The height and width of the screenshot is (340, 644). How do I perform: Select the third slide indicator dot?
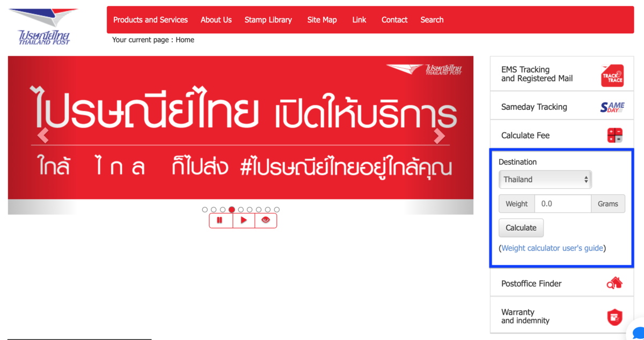(223, 210)
